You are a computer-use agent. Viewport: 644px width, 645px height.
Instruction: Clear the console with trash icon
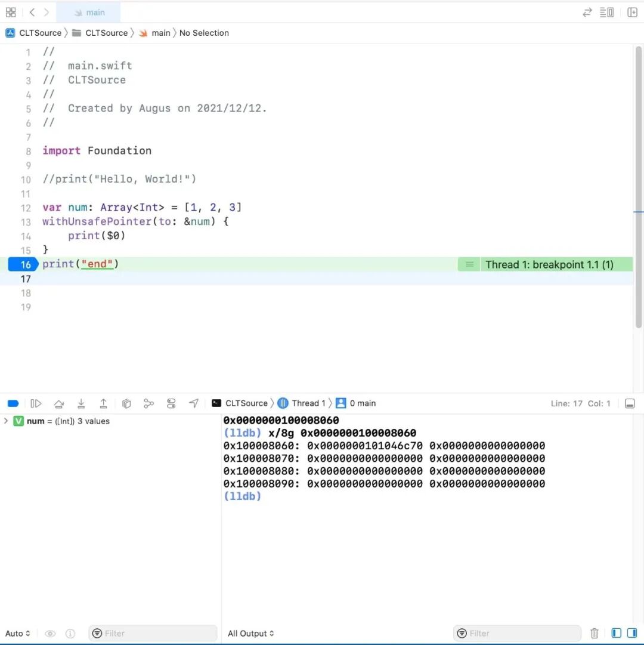click(x=595, y=634)
